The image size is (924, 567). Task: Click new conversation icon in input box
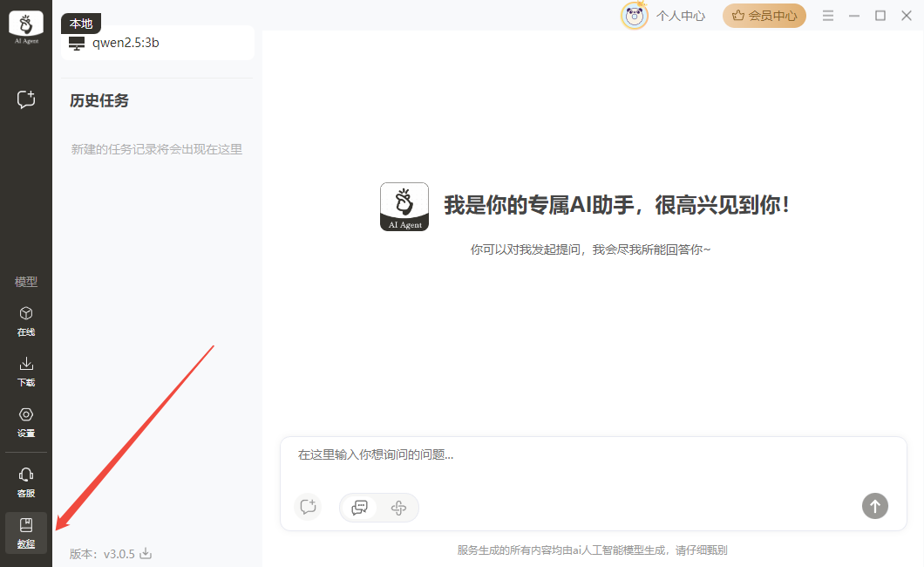pyautogui.click(x=307, y=507)
